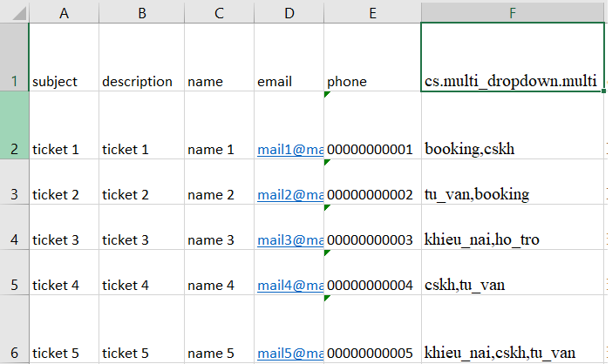Follow the mail3@ email link
Image resolution: width=612 pixels, height=364 pixels.
tap(289, 239)
